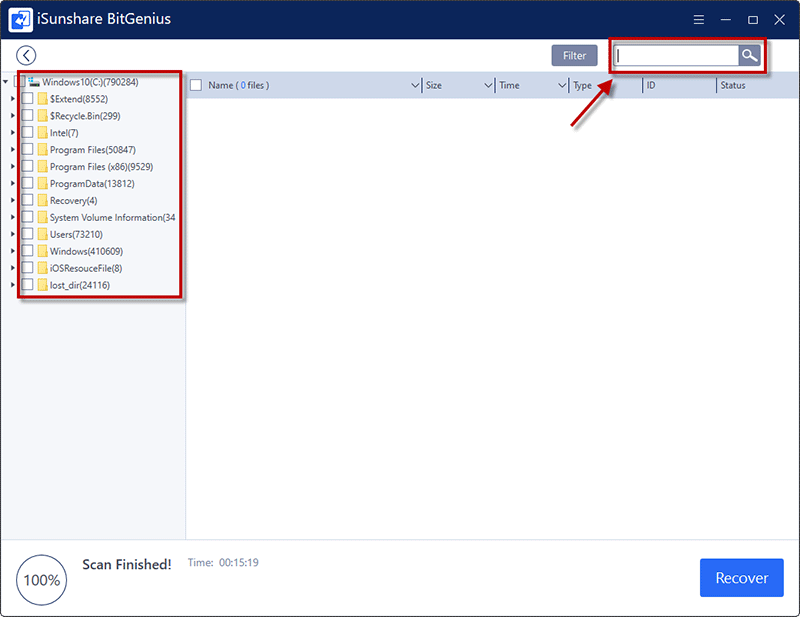Expand the Recovery(4) folder
This screenshot has width=800, height=617.
pyautogui.click(x=13, y=200)
